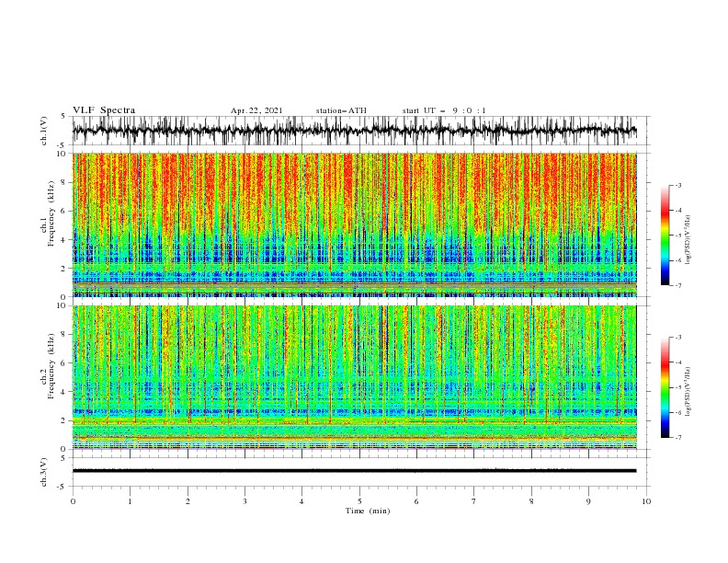The image size is (728, 563).
Task: Click the time axis tick label "5"
Action: click(x=359, y=501)
